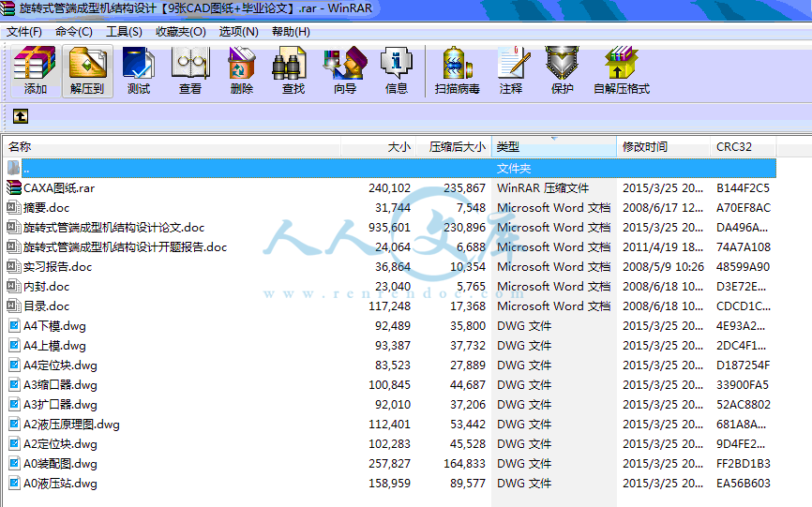
Task: Launch the 向导 (Wizard) icon
Action: pos(345,63)
